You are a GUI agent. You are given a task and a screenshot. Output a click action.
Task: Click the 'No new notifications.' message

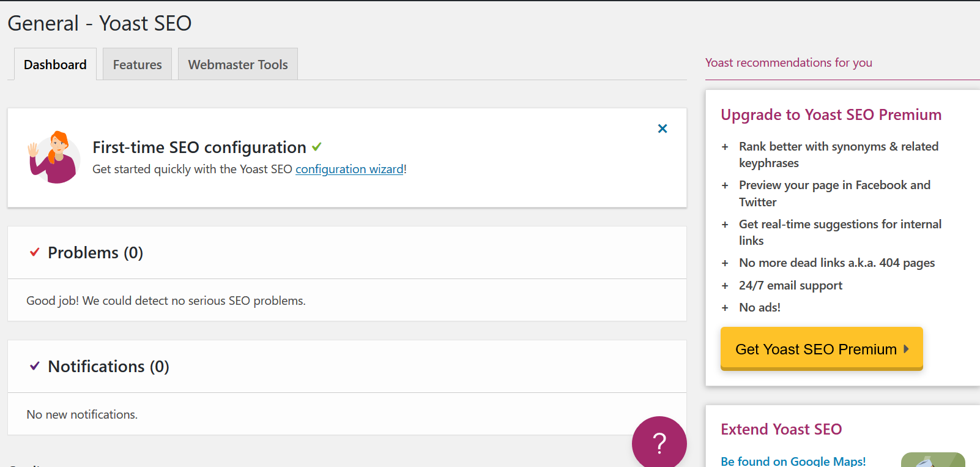point(82,414)
